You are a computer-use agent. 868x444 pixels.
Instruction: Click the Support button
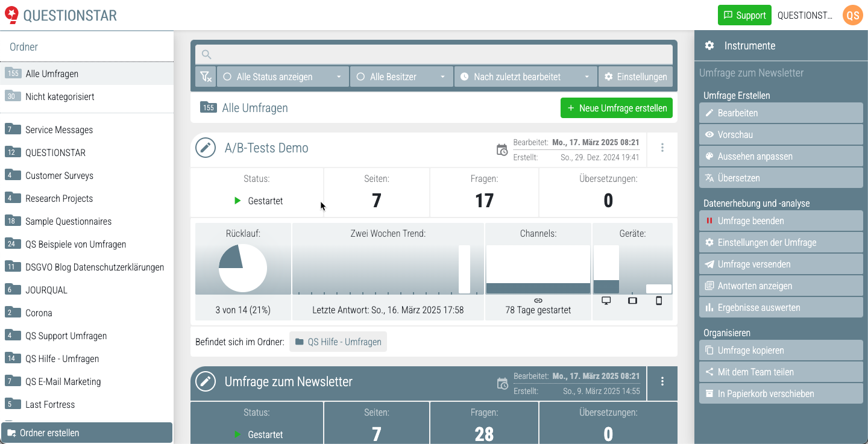(x=744, y=15)
